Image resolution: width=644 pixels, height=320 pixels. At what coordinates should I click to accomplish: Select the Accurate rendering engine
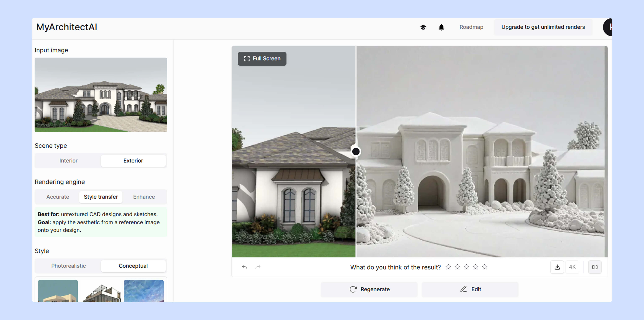[58, 197]
